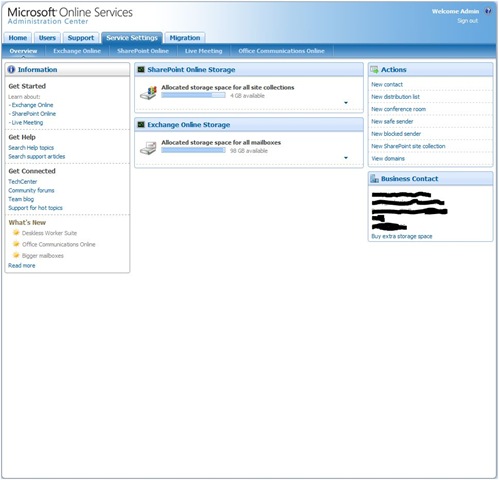Click the Exchange mailboxes drive icon
This screenshot has height=480, width=499.
149,148
